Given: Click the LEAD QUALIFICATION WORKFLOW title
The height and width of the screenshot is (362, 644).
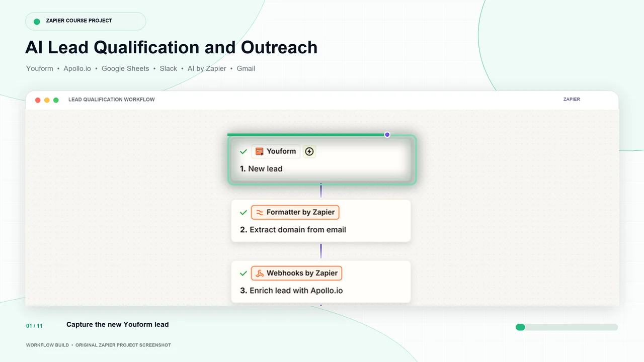Looking at the screenshot, I should 112,100.
